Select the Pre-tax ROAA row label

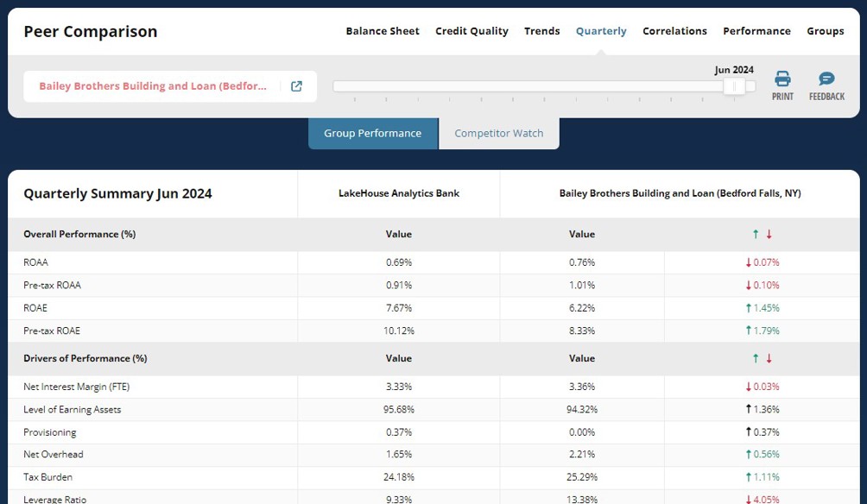(x=52, y=285)
